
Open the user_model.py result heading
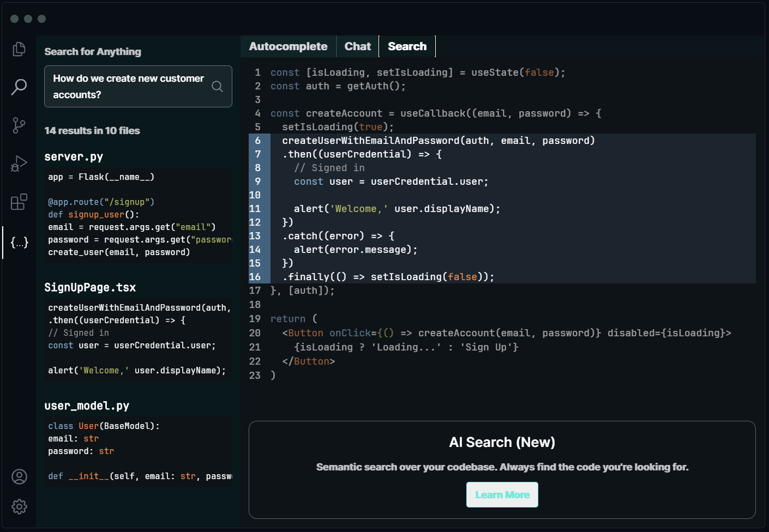coord(87,406)
